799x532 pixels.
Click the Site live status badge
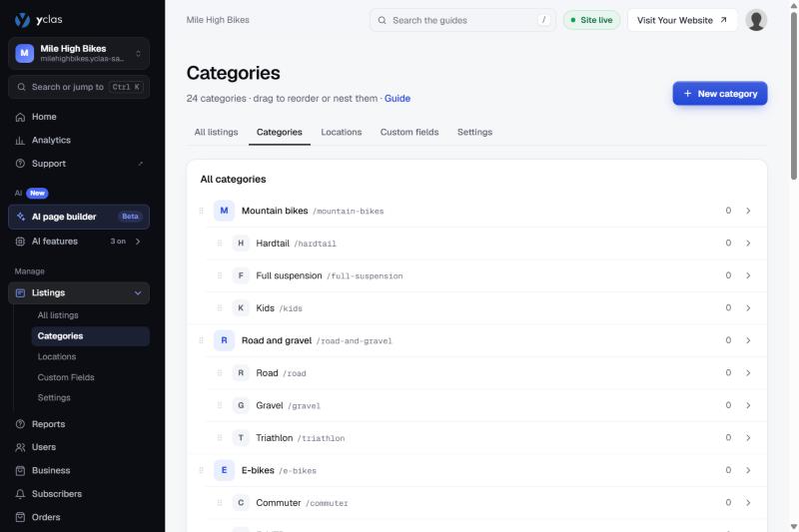pyautogui.click(x=591, y=20)
